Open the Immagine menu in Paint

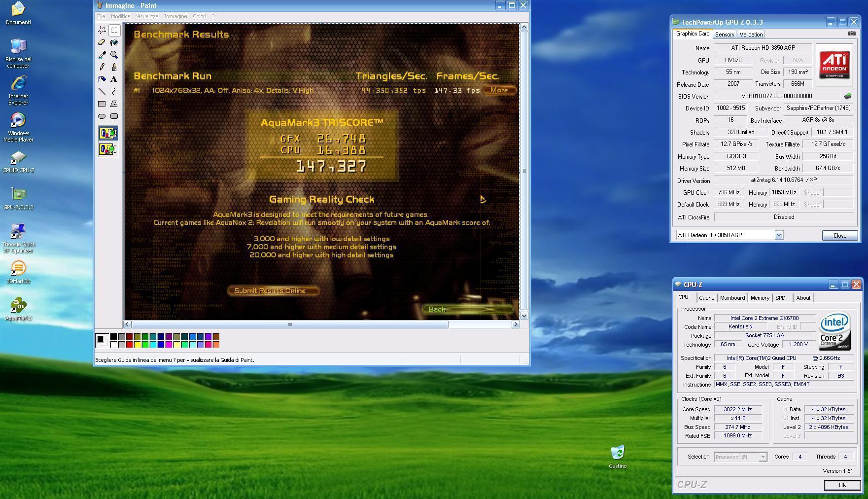[x=175, y=16]
